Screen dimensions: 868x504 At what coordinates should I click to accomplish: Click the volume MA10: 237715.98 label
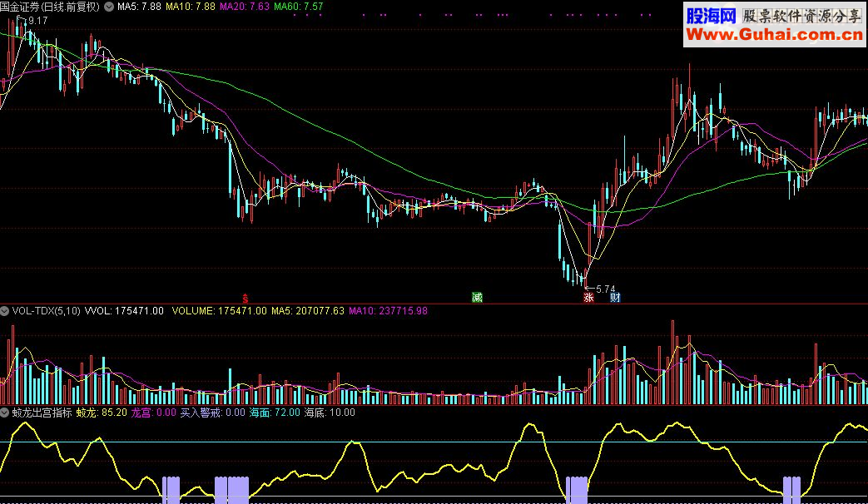(x=388, y=311)
